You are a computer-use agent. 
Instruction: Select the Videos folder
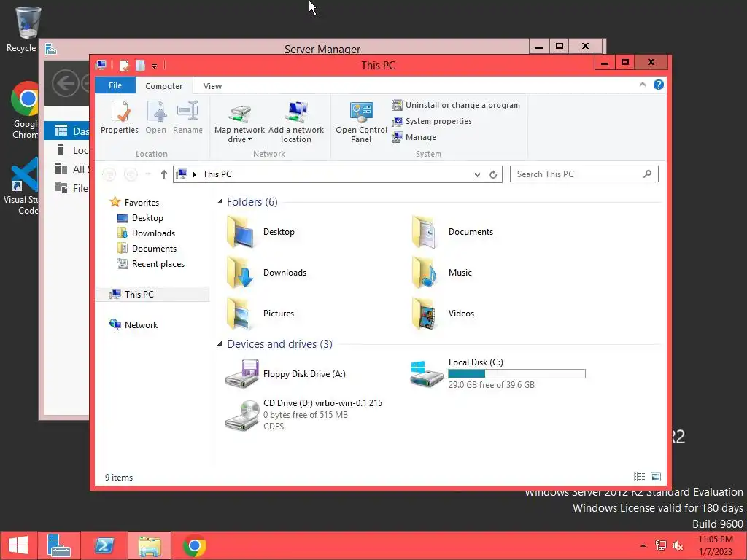point(443,314)
